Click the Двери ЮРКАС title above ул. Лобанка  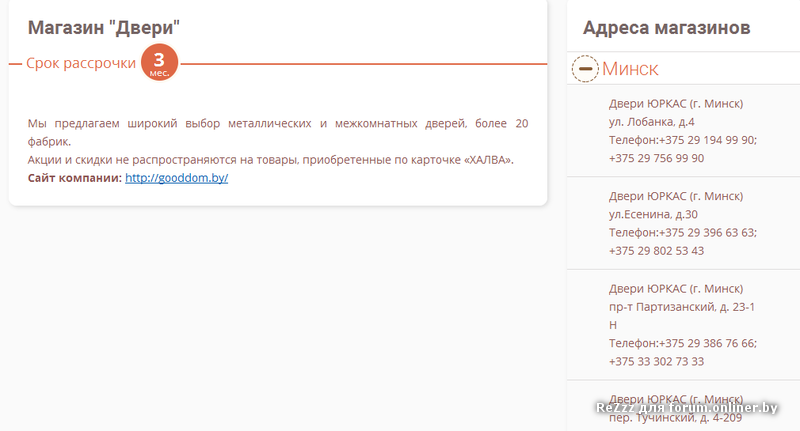click(x=676, y=104)
